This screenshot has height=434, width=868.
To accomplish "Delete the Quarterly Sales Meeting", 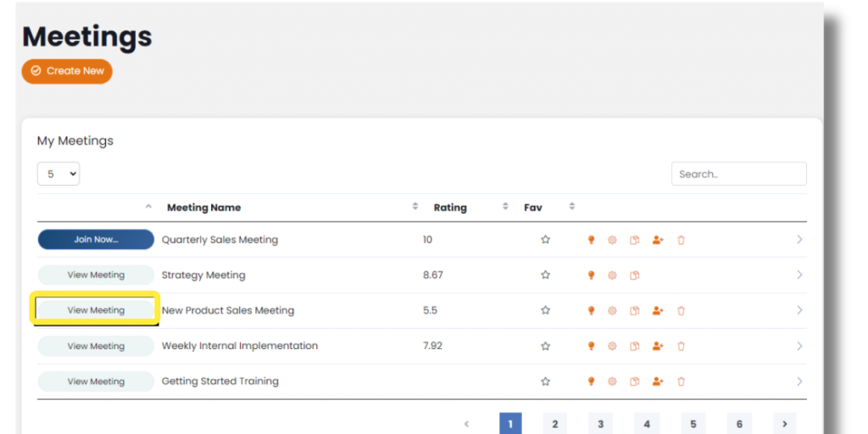I will click(681, 240).
